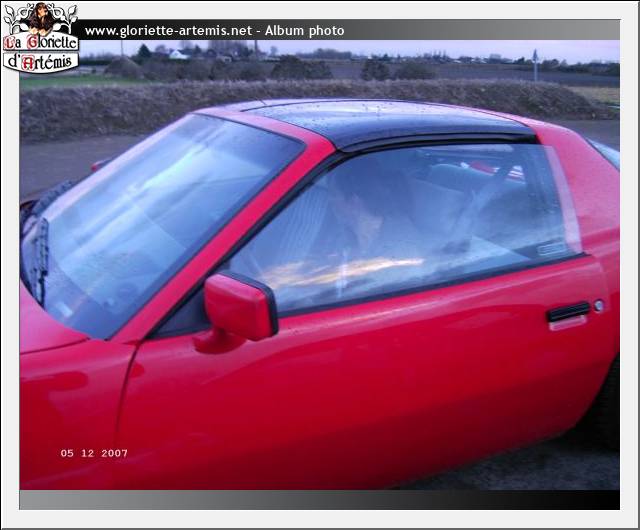Click the La Gloriette d'Artémis logo
Viewport: 640px width, 530px height.
coord(40,37)
